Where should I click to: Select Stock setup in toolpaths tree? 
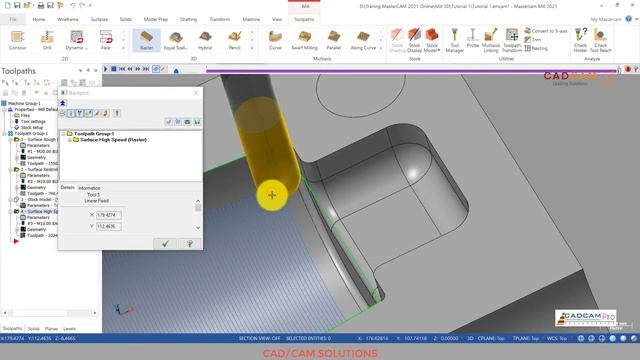[31, 127]
